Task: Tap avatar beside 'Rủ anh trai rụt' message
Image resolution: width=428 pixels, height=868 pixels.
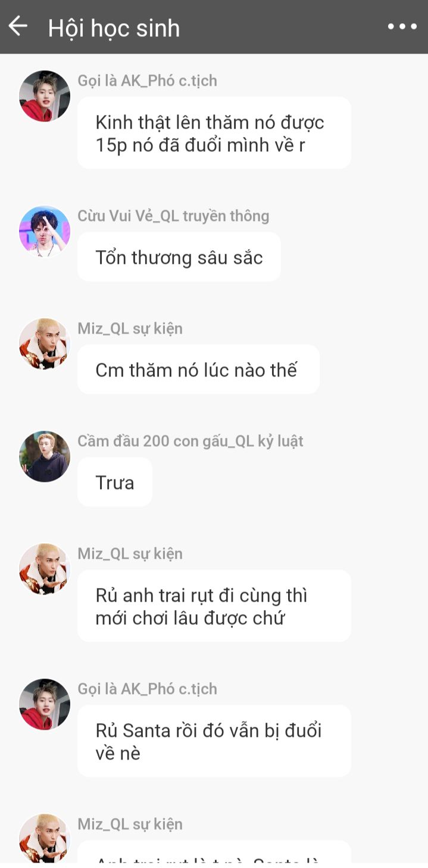Action: (45, 569)
